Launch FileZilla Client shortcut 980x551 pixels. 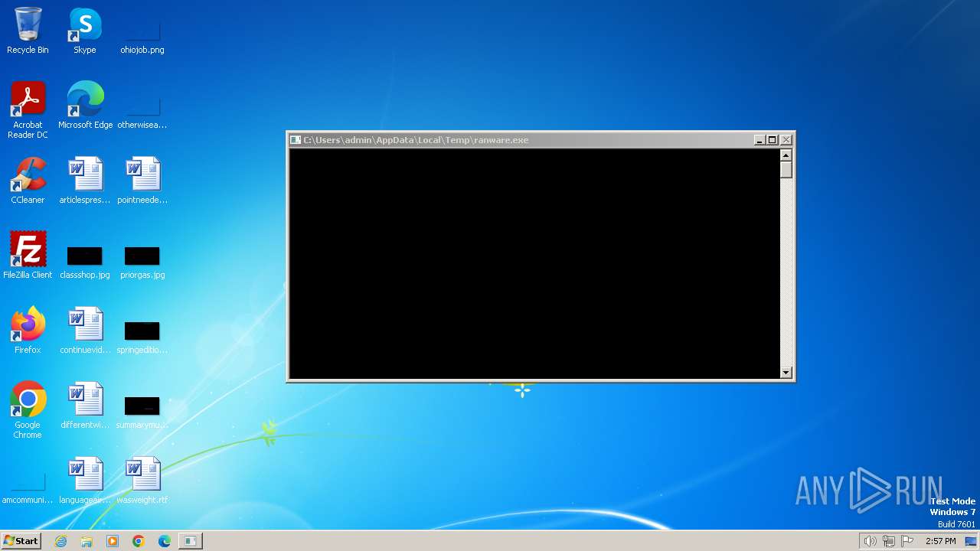(28, 256)
